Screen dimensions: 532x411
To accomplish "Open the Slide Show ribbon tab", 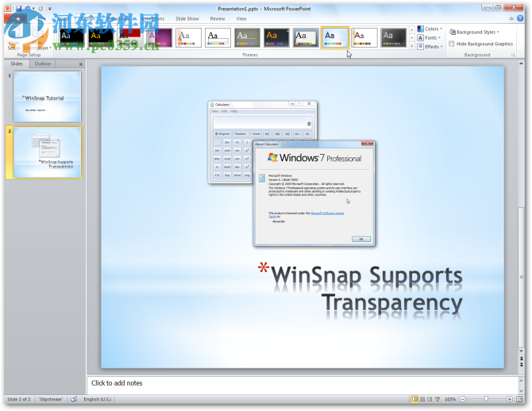I will tap(187, 19).
